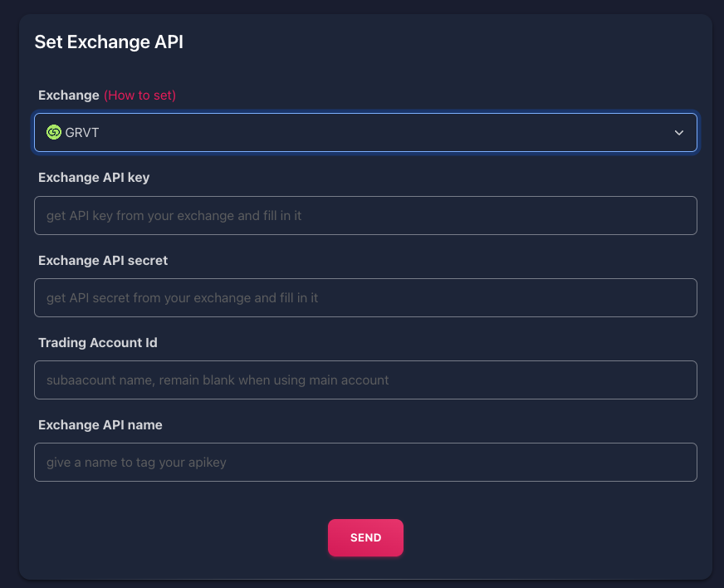
Task: Open the Exchange selector showing GRVT
Action: [x=365, y=133]
